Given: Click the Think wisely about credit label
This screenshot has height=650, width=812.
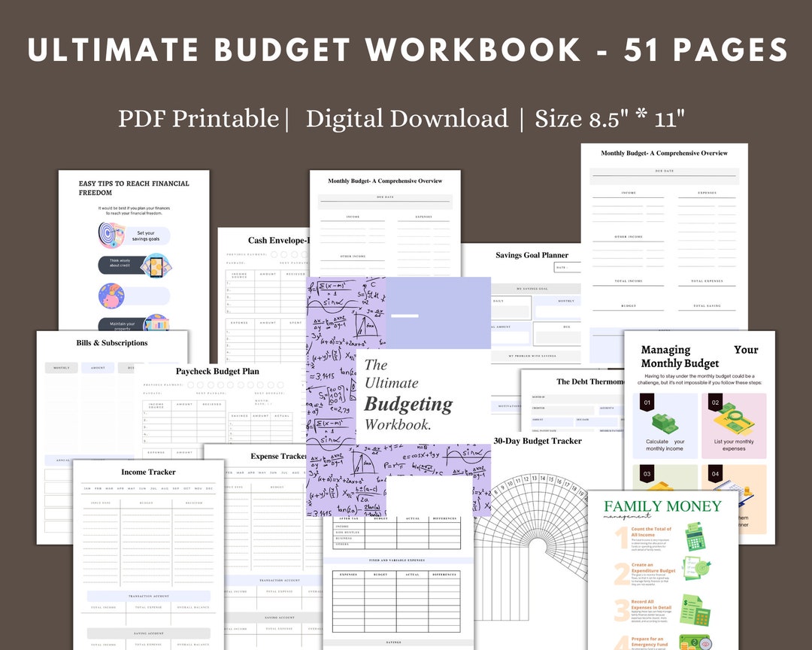Looking at the screenshot, I should 120,263.
